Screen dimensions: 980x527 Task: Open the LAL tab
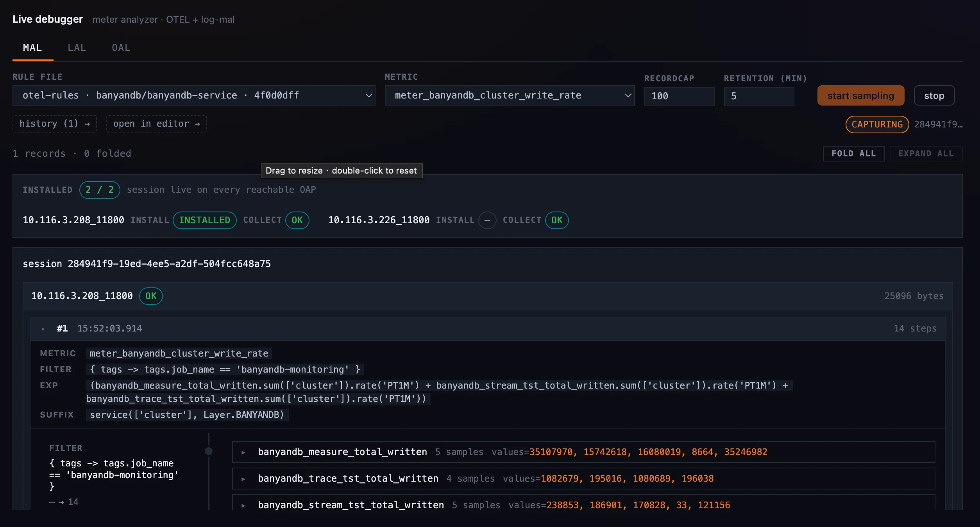tap(77, 48)
